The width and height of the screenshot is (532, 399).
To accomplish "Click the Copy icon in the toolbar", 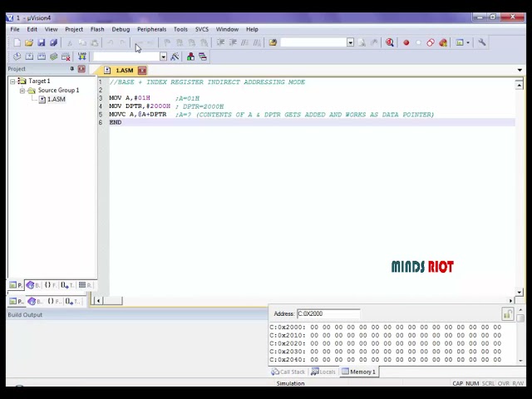I will click(x=82, y=42).
